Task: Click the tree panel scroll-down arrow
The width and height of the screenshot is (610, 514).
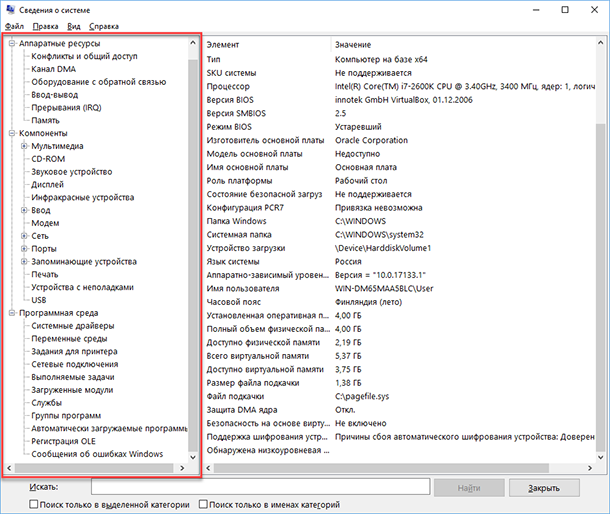Action: (x=193, y=457)
